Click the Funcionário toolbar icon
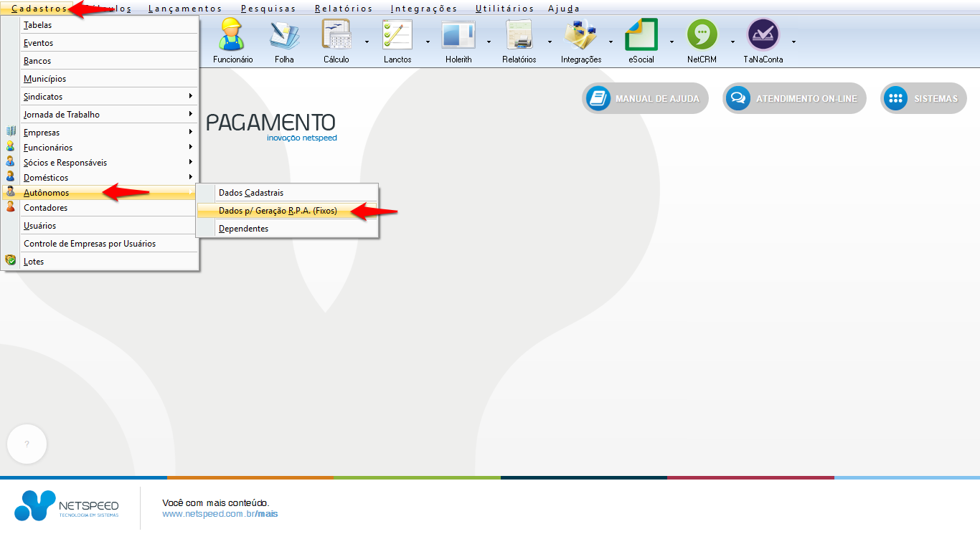 (x=232, y=35)
